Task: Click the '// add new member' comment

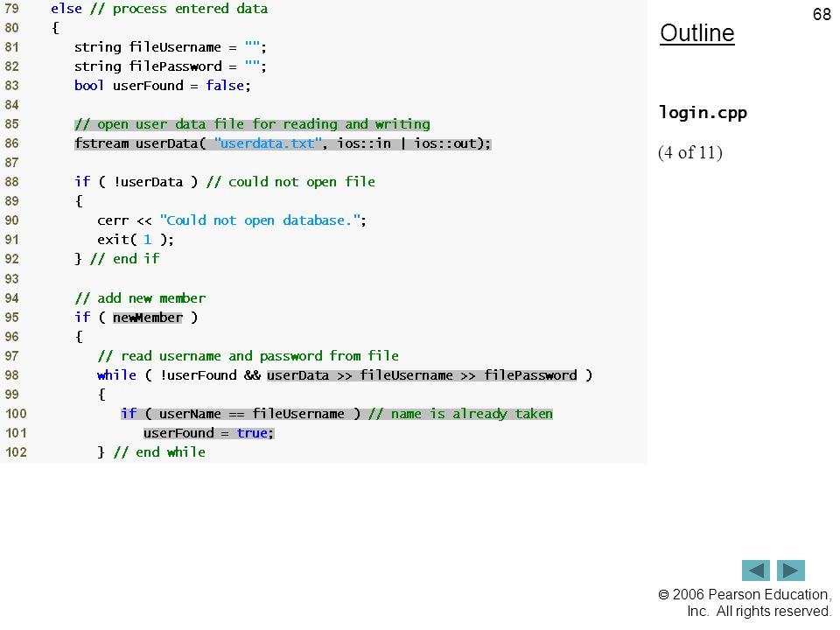Action: coord(140,297)
